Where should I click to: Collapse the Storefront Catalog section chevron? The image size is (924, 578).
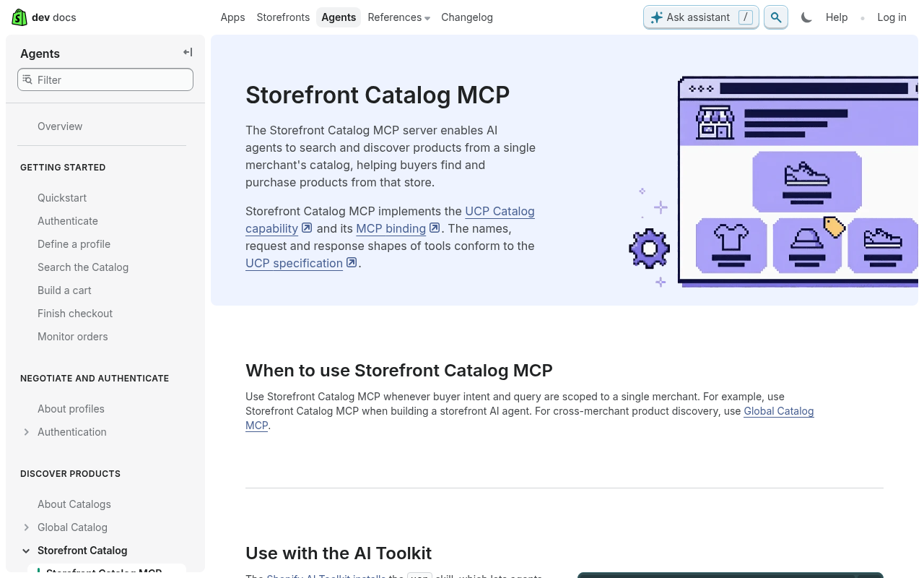[27, 551]
